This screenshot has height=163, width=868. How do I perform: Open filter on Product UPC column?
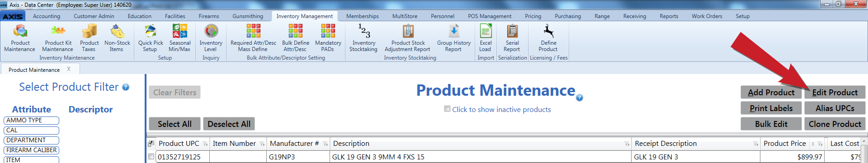(205, 144)
